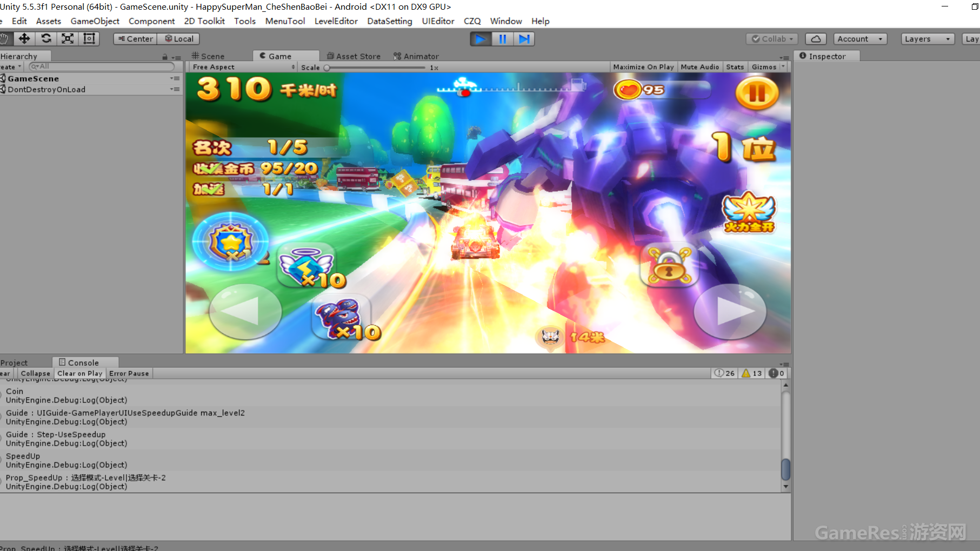
Task: Switch to the Animator tab
Action: pyautogui.click(x=416, y=56)
